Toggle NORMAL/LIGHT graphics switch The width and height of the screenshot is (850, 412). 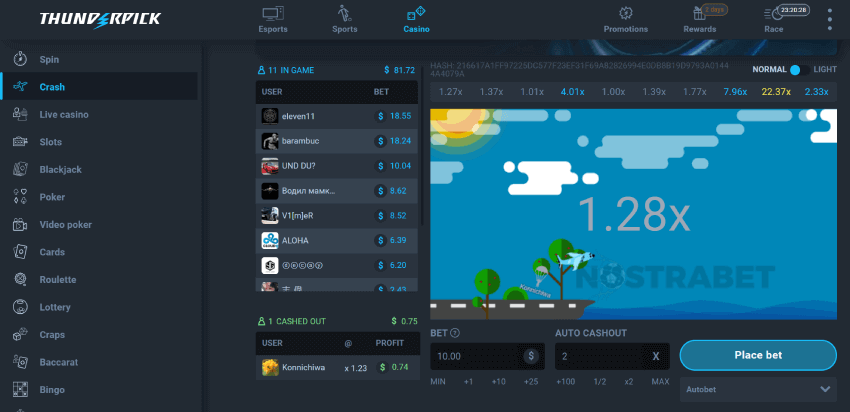[799, 70]
